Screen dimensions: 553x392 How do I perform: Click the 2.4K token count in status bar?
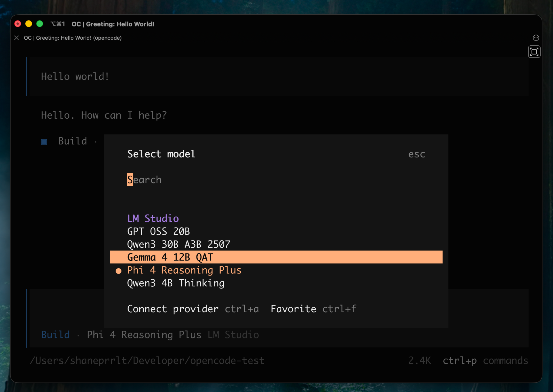click(x=419, y=361)
